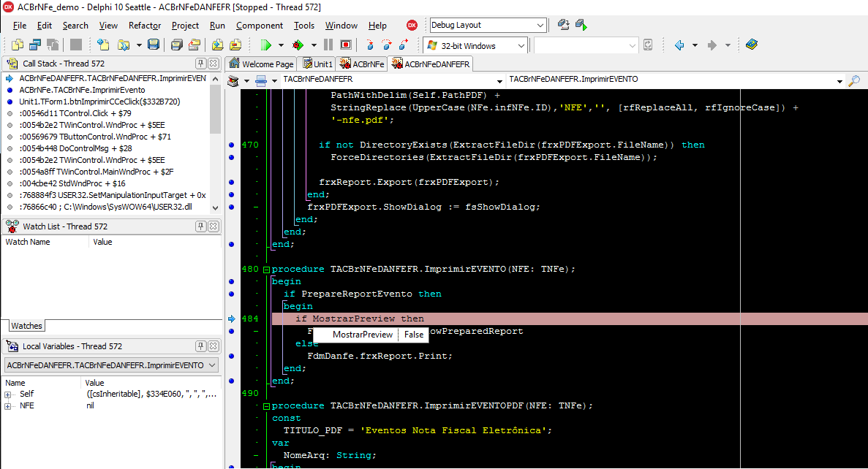
Task: Open the Run button dropdown arrow
Action: tap(281, 45)
